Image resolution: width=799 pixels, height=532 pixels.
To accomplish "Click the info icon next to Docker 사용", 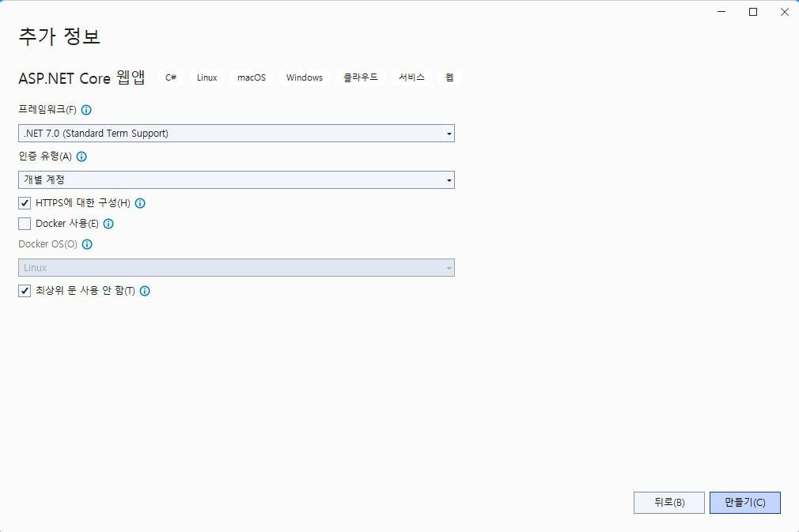I will [x=108, y=224].
